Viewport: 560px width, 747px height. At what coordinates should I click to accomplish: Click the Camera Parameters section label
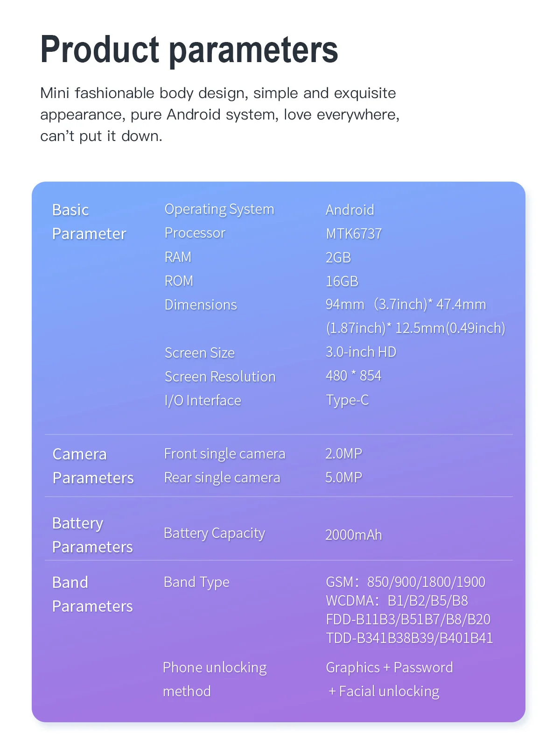coord(93,466)
